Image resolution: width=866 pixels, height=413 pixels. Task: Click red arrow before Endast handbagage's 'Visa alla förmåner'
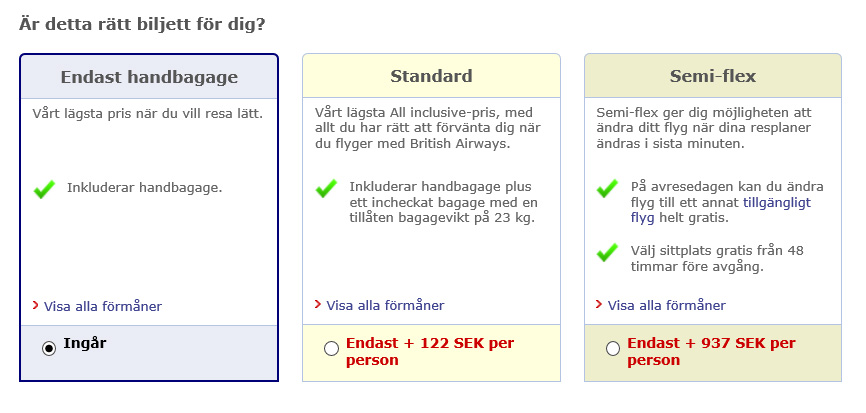click(36, 305)
